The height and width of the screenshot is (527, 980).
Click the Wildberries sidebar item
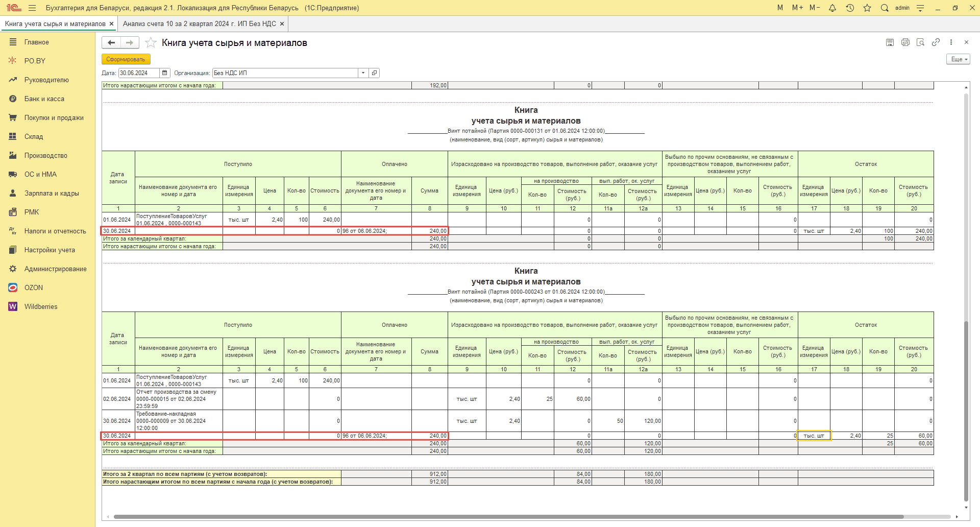pos(41,307)
